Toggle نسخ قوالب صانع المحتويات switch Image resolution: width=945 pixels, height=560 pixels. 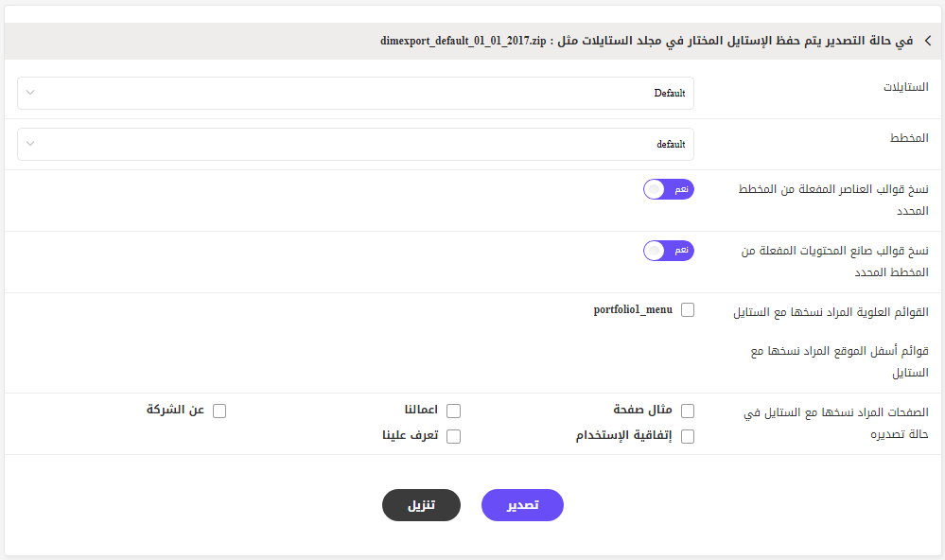pyautogui.click(x=669, y=251)
